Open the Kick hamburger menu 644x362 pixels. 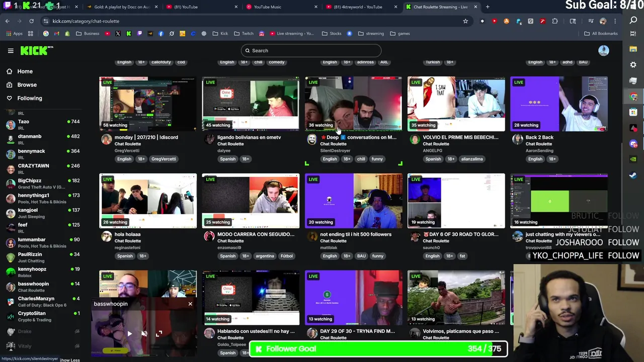click(11, 50)
